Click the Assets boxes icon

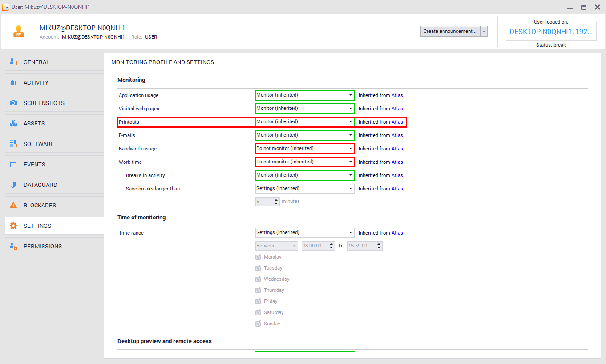(13, 123)
